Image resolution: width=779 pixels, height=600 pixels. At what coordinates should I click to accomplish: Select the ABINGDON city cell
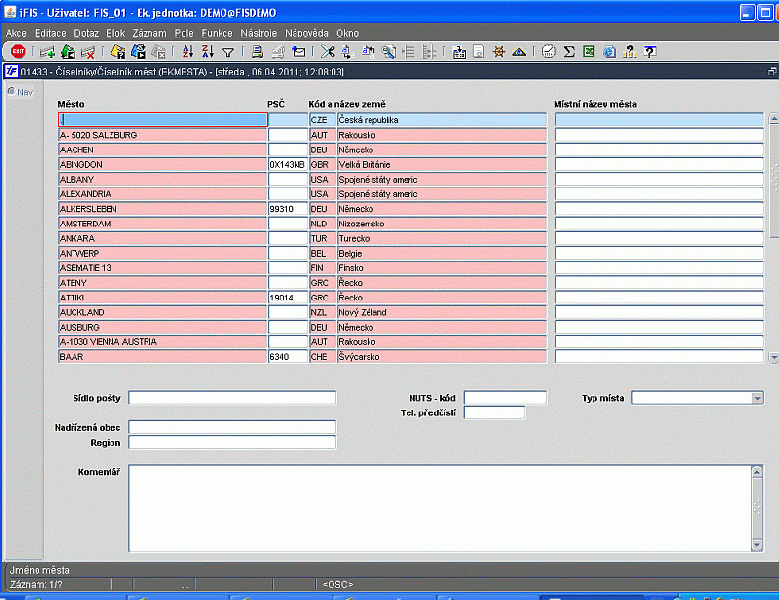pos(162,164)
